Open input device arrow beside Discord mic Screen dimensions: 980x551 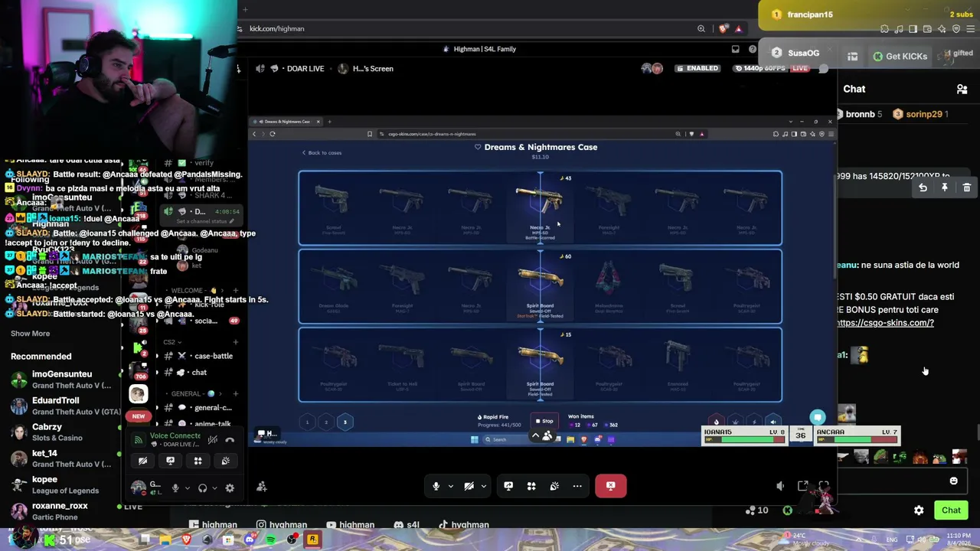187,488
